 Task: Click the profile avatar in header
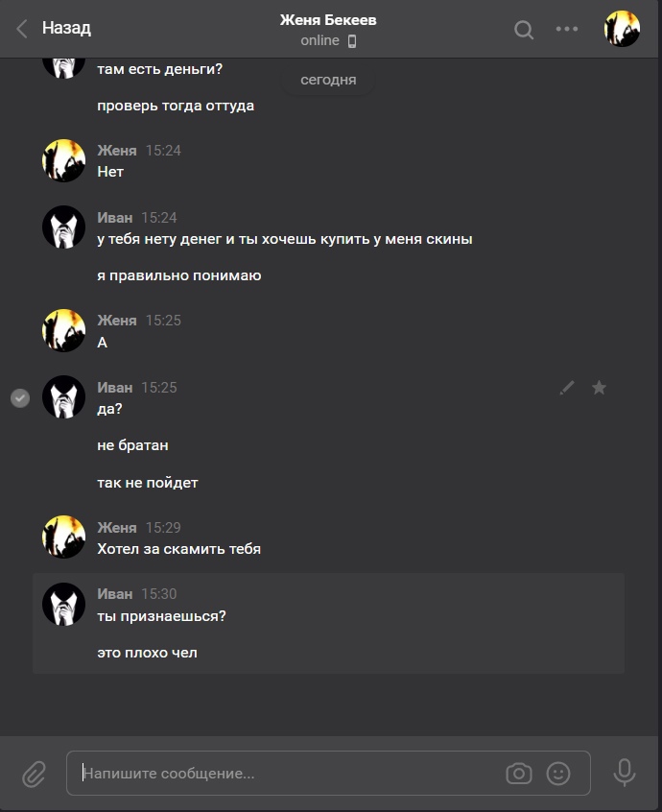coord(622,29)
